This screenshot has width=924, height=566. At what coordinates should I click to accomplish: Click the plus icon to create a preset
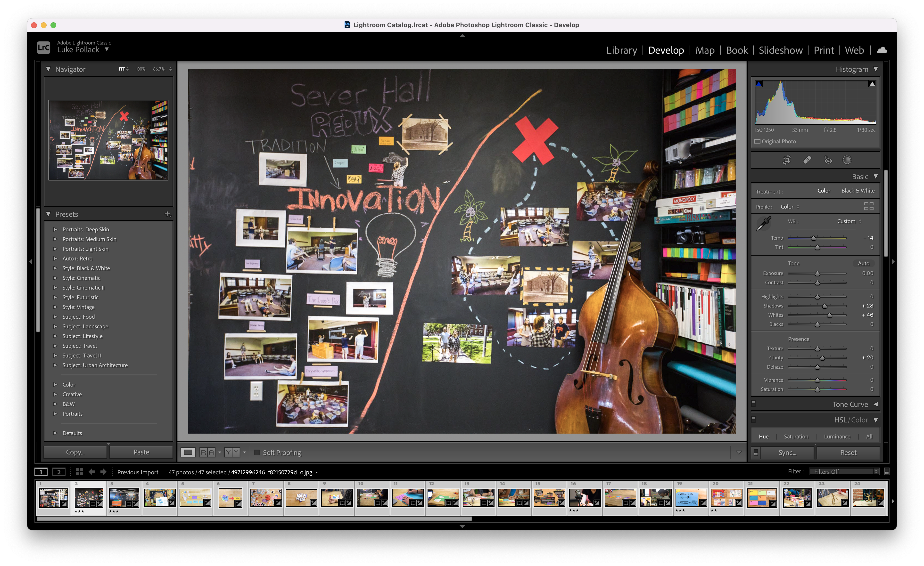(168, 214)
